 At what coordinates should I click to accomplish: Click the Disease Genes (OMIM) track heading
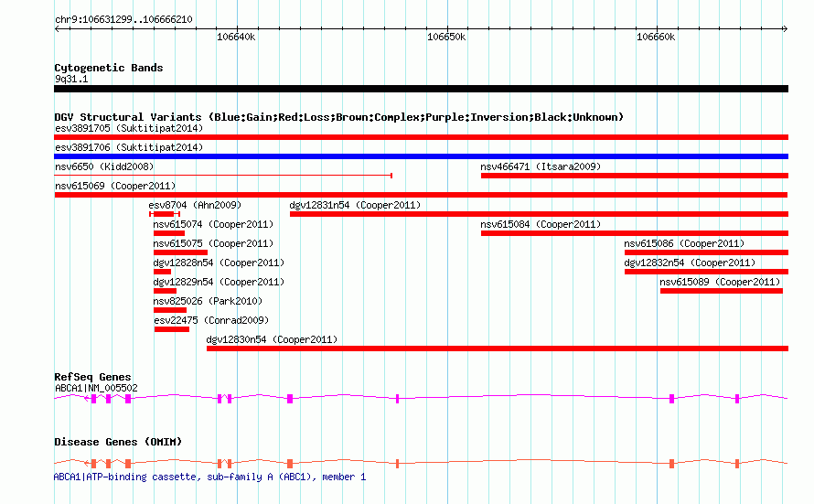118,442
